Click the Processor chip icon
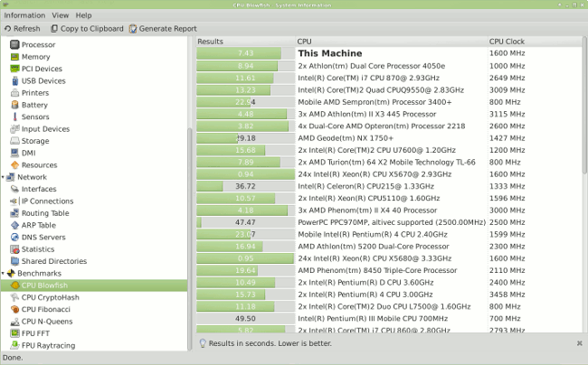 [14, 44]
